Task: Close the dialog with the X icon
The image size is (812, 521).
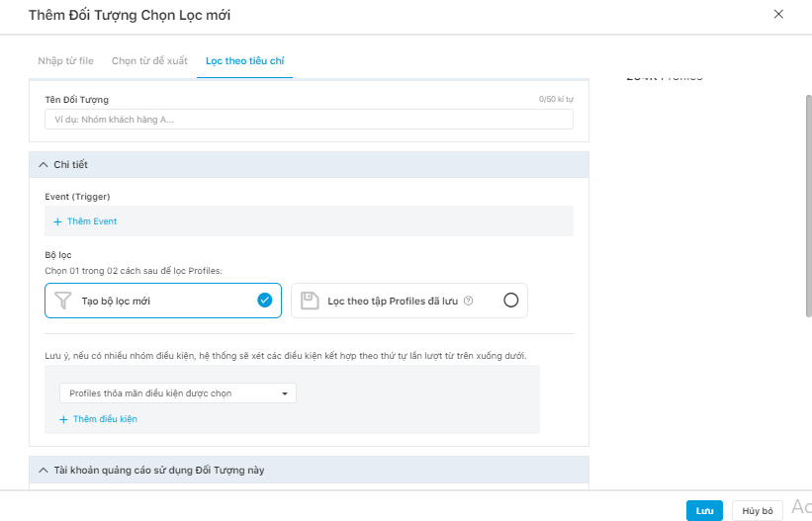Action: (x=778, y=14)
